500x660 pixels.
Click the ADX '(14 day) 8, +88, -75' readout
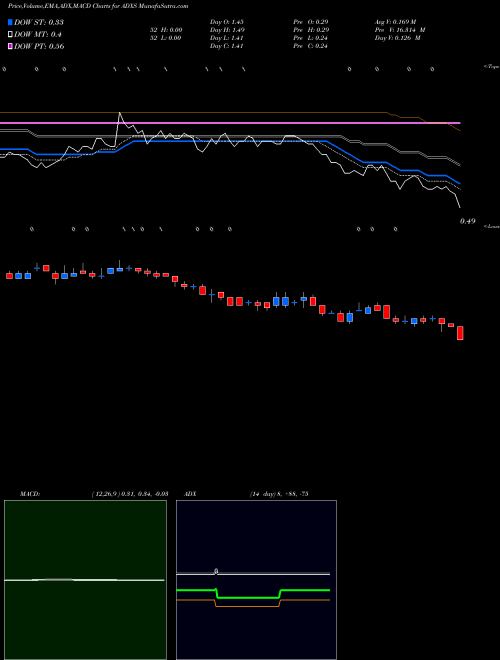tap(279, 494)
